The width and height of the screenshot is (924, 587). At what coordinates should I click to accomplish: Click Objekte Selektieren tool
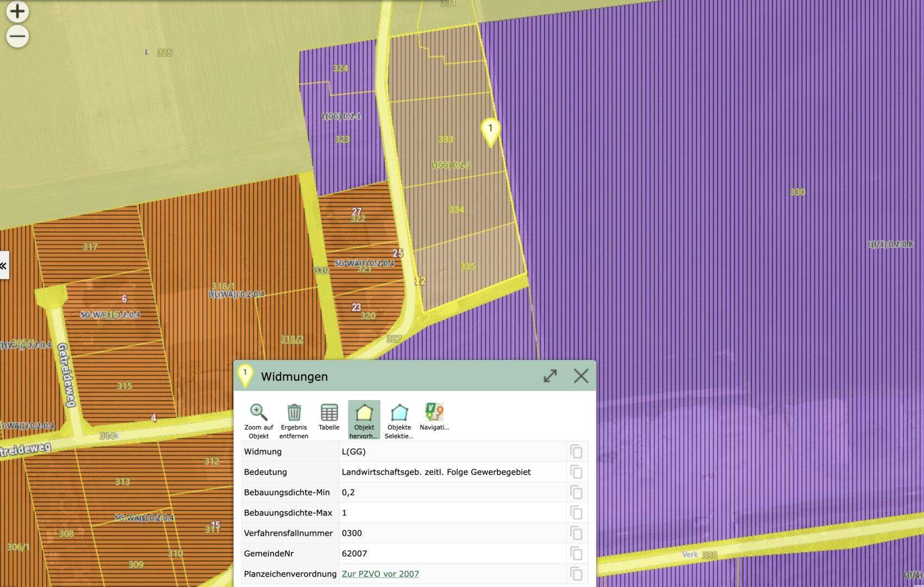pos(399,420)
